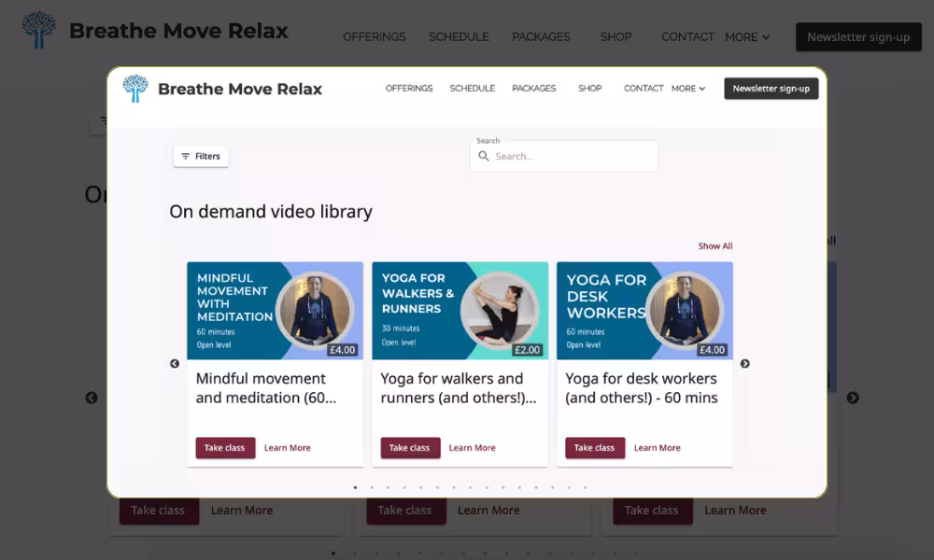Image resolution: width=934 pixels, height=560 pixels.
Task: Open CONTACT on the background page navigation
Action: click(687, 37)
